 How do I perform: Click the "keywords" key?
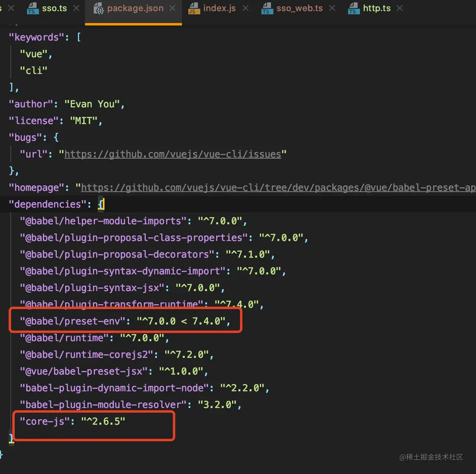click(x=36, y=37)
